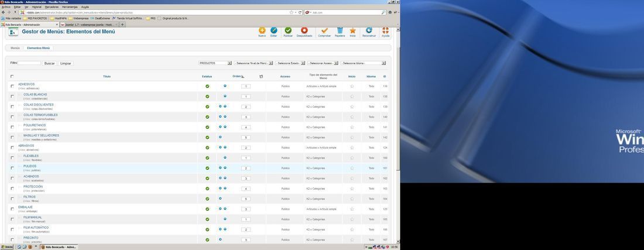Click into the Filtro text field
This screenshot has height=250, width=644.
tap(29, 63)
